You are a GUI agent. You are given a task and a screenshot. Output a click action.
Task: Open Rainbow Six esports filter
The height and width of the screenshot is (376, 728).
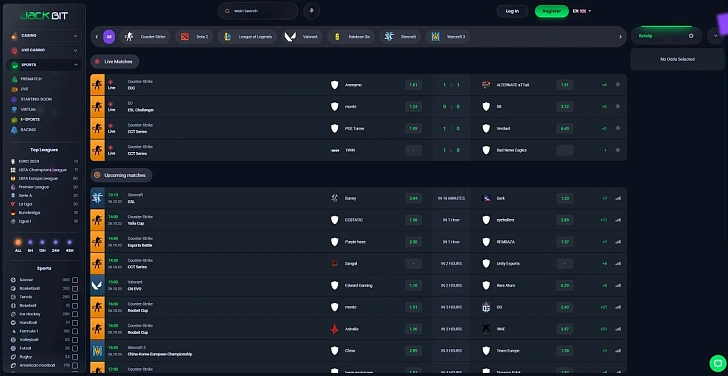[x=337, y=37]
